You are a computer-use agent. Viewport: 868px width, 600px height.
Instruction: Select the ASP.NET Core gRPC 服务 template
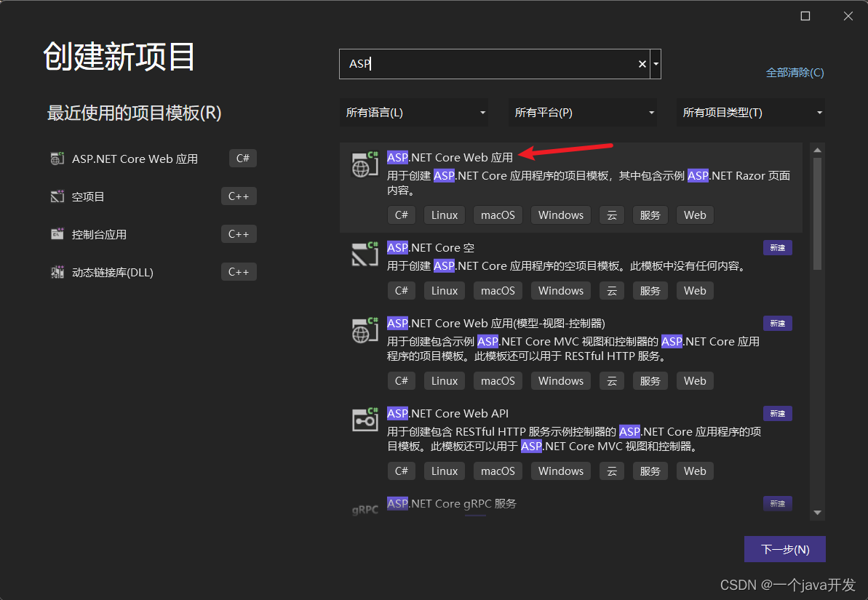click(451, 504)
